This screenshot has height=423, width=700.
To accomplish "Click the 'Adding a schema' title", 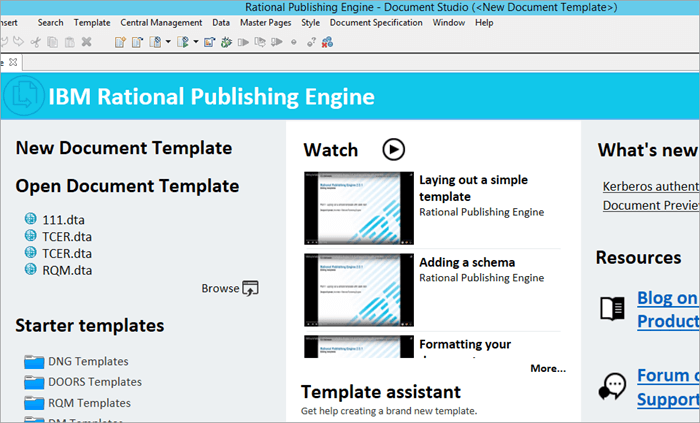I will (x=467, y=262).
